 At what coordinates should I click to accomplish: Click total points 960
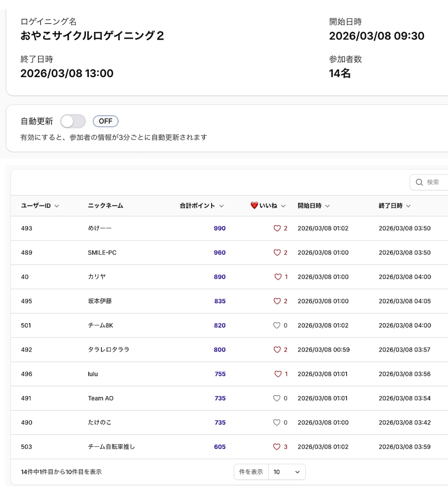[220, 253]
